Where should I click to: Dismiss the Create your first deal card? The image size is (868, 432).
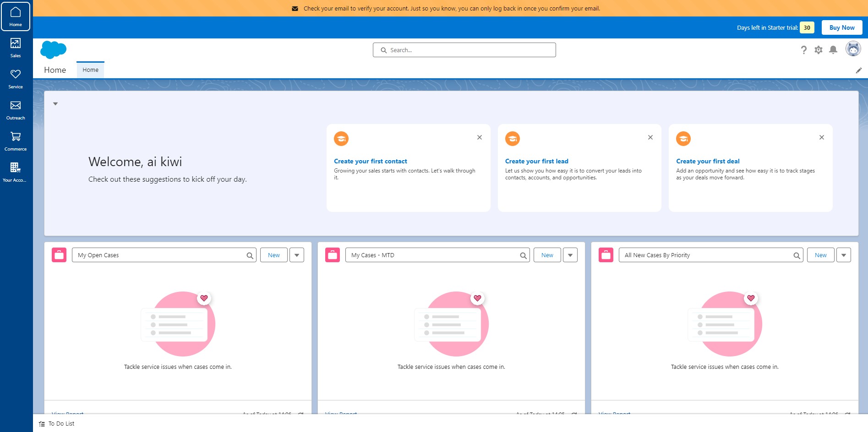coord(822,137)
